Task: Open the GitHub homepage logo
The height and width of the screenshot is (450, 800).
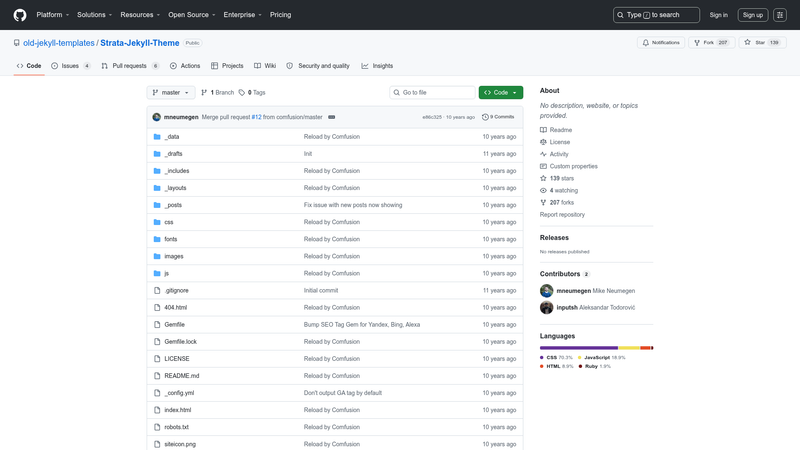Action: coord(20,15)
